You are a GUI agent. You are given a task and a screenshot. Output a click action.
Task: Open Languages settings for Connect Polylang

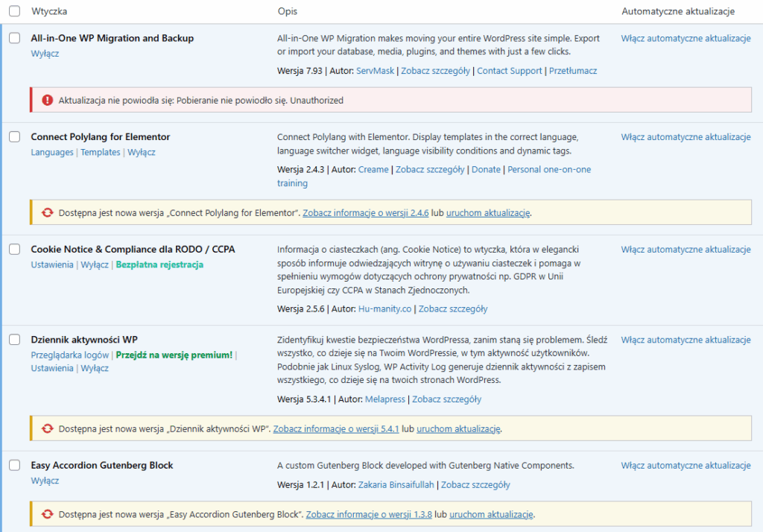click(x=52, y=152)
